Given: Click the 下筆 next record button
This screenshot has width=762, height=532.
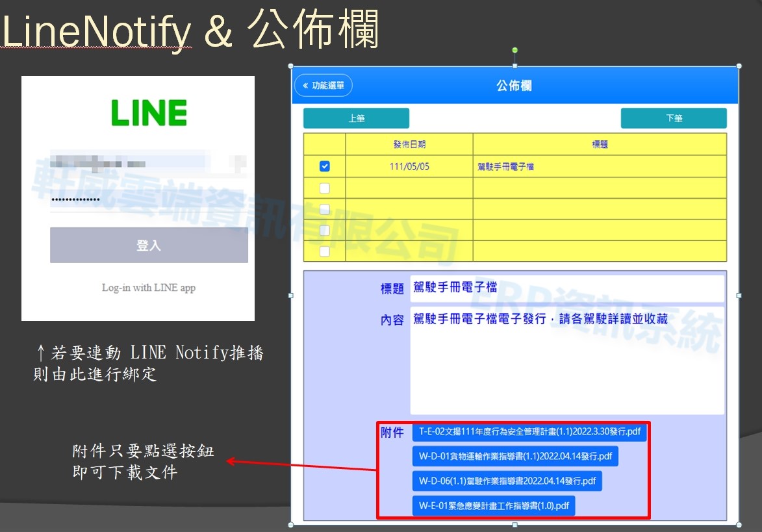Looking at the screenshot, I should (x=674, y=118).
